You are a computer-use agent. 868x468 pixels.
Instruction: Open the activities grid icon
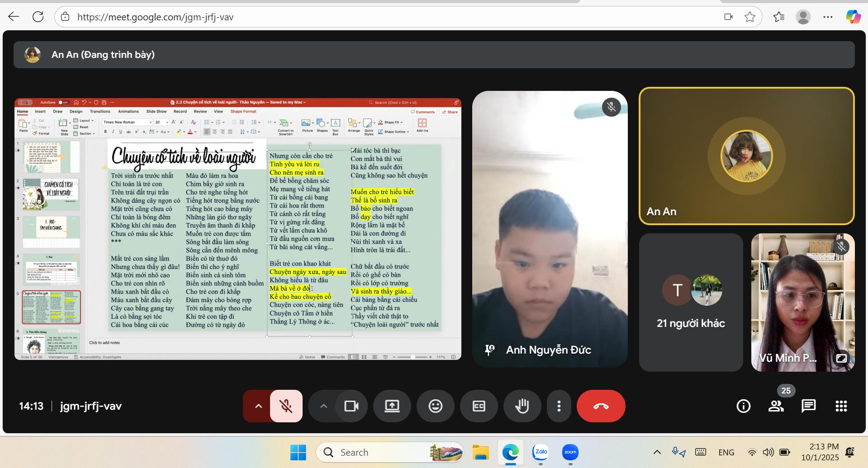[x=841, y=406]
